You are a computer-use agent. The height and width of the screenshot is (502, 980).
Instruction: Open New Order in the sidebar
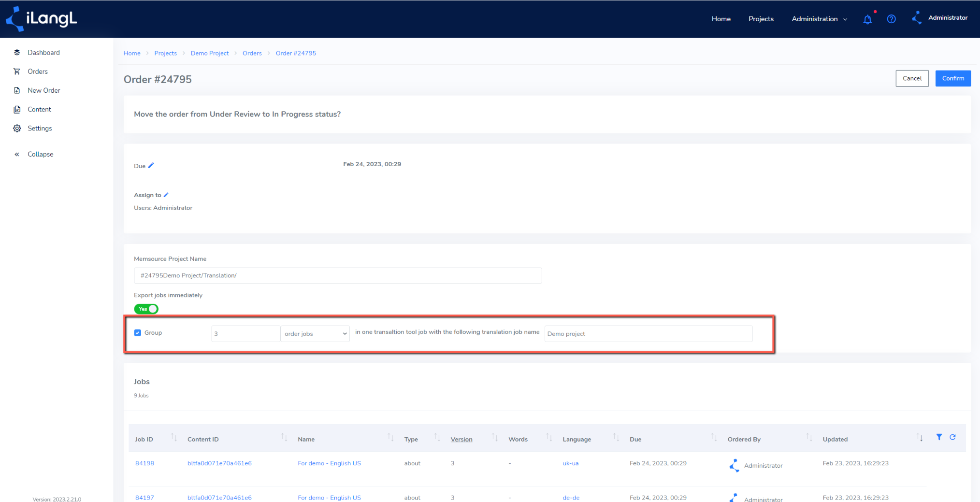(44, 90)
